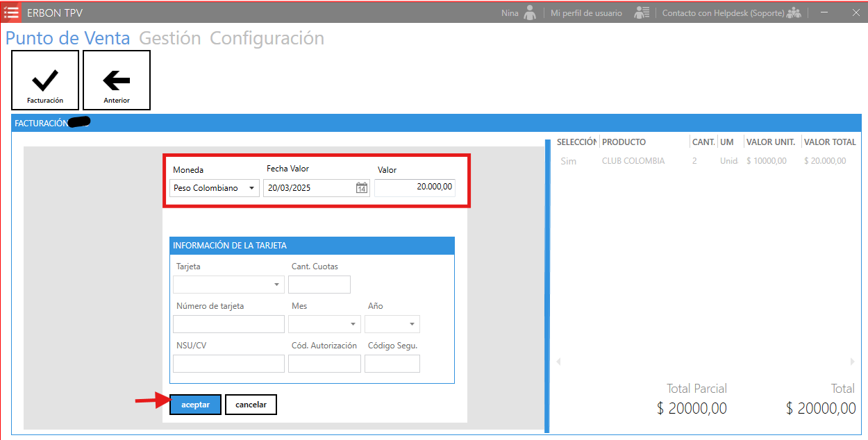The height and width of the screenshot is (440, 868).
Task: Open Mi perfil de usuario icon
Action: [x=642, y=12]
